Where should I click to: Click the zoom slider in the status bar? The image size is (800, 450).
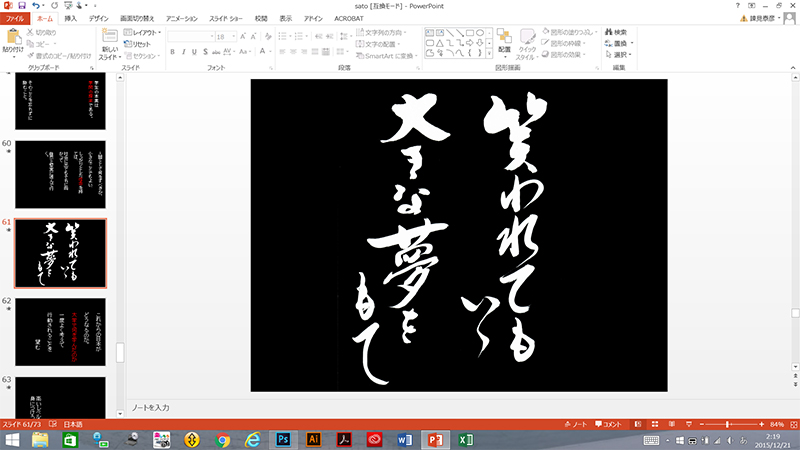727,424
